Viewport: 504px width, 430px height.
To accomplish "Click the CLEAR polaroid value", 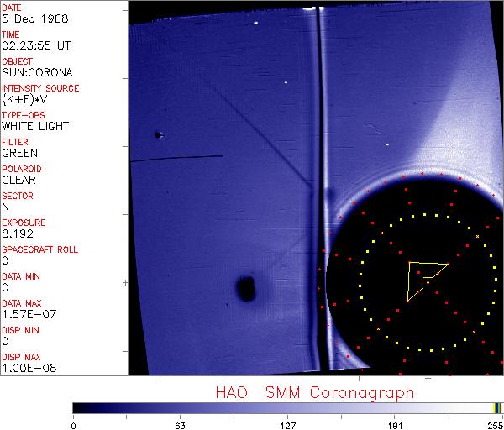I will (18, 181).
